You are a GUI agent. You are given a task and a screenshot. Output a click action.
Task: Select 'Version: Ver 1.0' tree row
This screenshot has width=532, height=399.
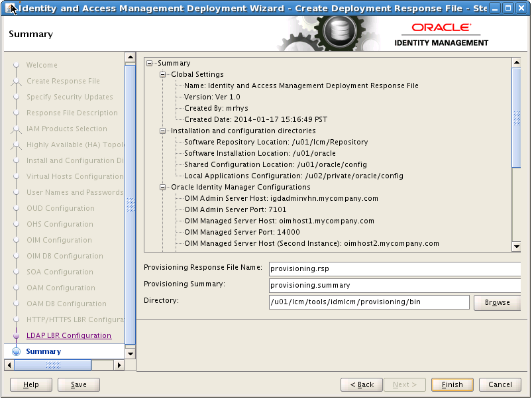tap(212, 97)
